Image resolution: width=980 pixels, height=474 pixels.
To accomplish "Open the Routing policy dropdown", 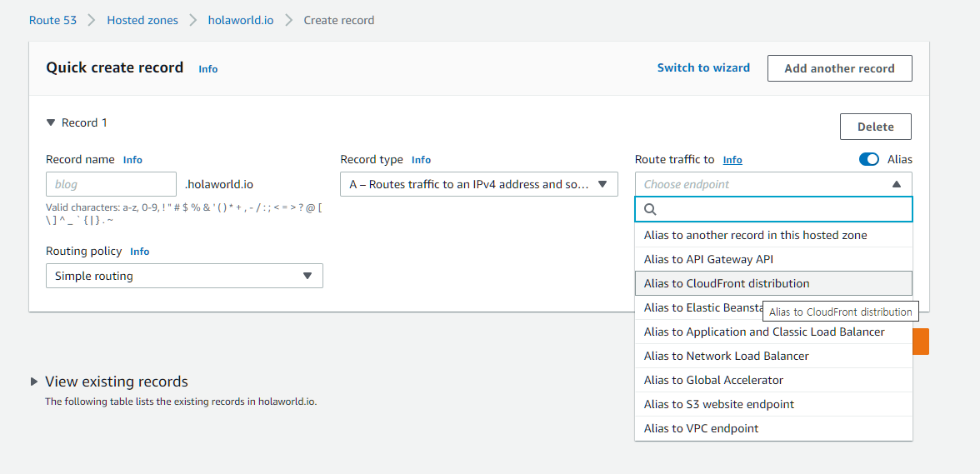I will 184,276.
